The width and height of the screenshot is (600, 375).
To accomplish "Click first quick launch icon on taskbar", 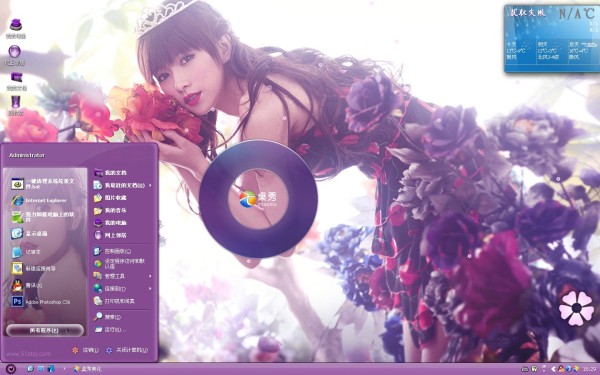I will 31,369.
